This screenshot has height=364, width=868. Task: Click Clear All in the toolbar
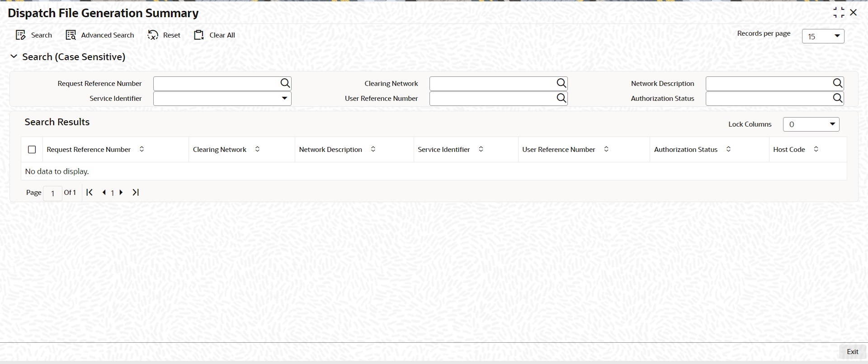coord(215,35)
